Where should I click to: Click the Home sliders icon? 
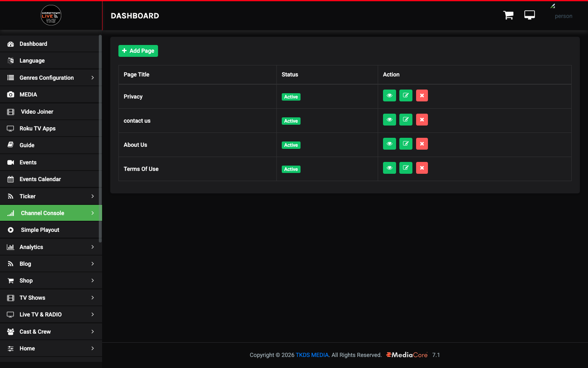coord(11,348)
